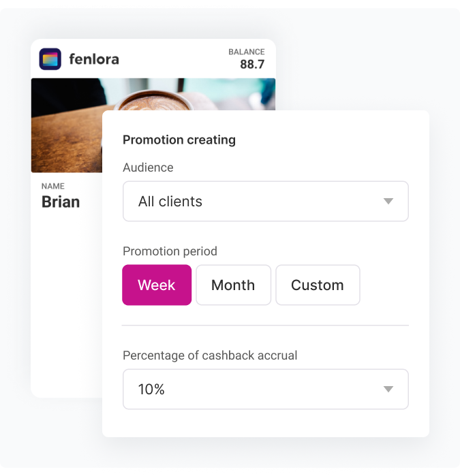Click the customer name Brian
Viewport: 460px width, 476px height.
61,202
